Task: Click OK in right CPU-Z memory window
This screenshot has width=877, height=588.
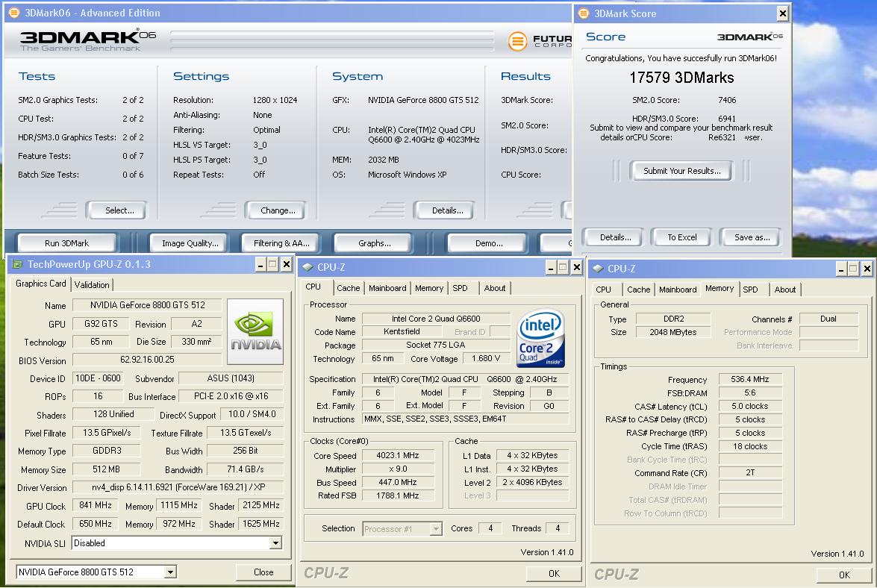Action: point(844,575)
